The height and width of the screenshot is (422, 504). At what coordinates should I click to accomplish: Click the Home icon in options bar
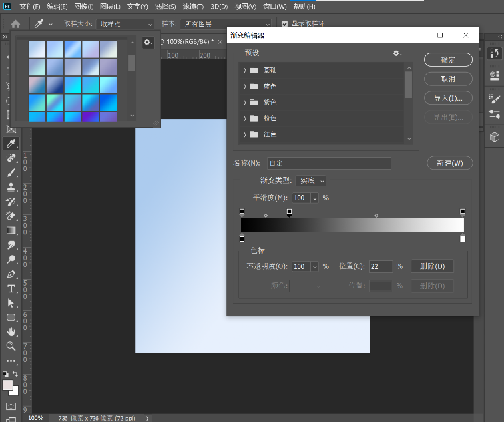tap(15, 24)
